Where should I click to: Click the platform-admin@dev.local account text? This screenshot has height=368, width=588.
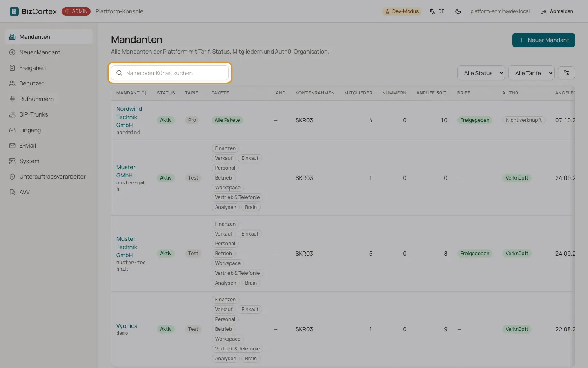(500, 11)
